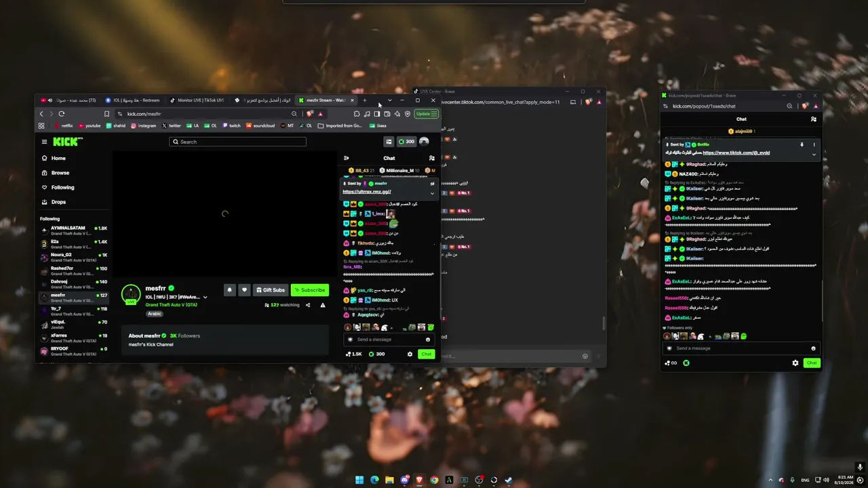Open chat users list on the mesfrr page

[x=432, y=158]
